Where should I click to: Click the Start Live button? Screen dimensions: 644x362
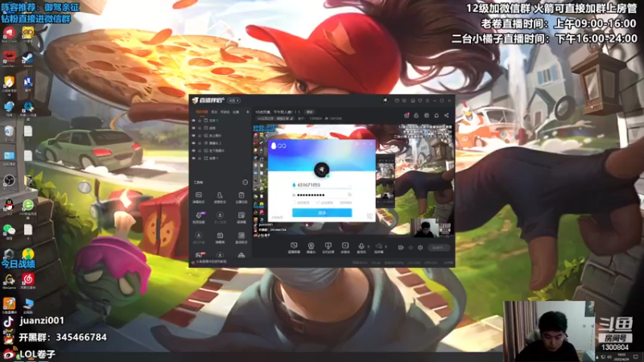[439, 248]
